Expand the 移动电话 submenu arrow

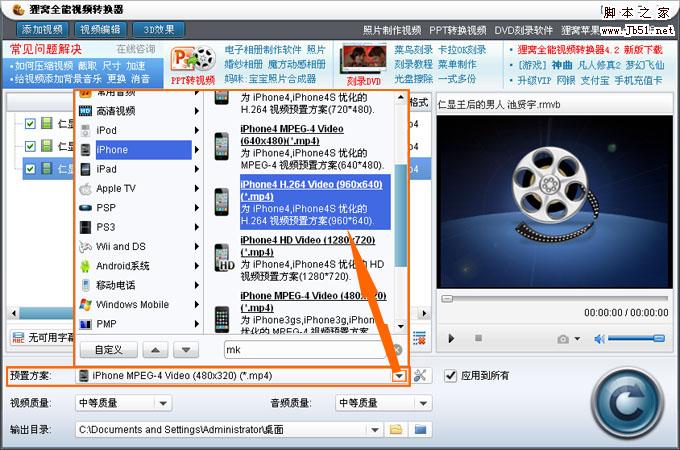click(197, 285)
